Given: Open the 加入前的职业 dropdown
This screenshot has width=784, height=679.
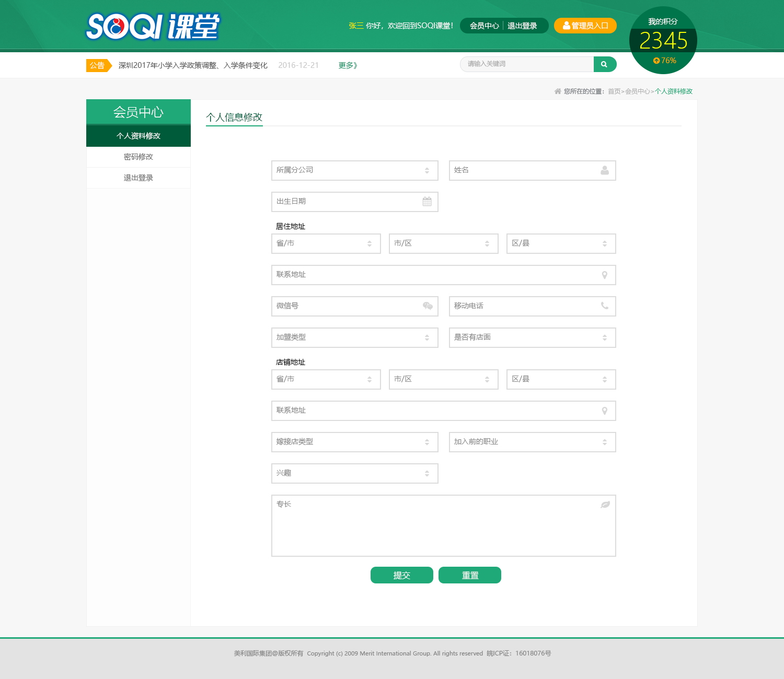Looking at the screenshot, I should click(x=533, y=442).
